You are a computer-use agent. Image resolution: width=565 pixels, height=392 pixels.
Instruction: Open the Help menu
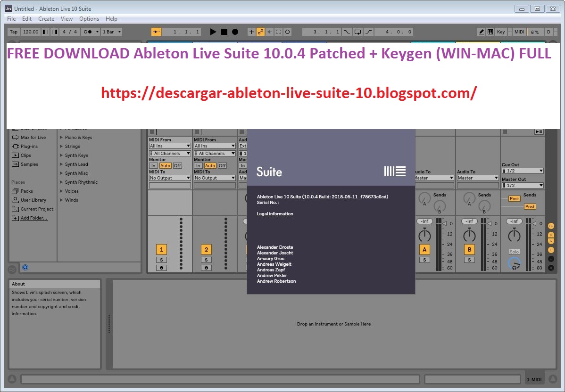coord(111,19)
